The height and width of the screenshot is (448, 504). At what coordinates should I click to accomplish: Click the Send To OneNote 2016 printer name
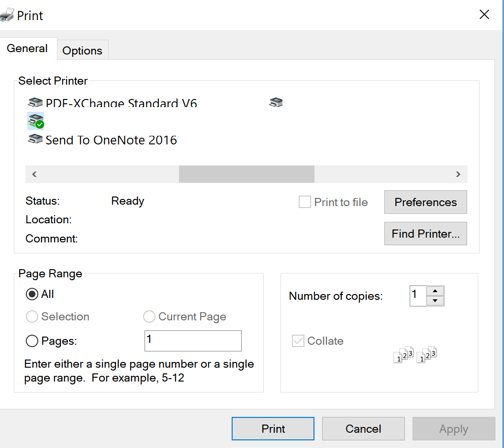(x=111, y=140)
